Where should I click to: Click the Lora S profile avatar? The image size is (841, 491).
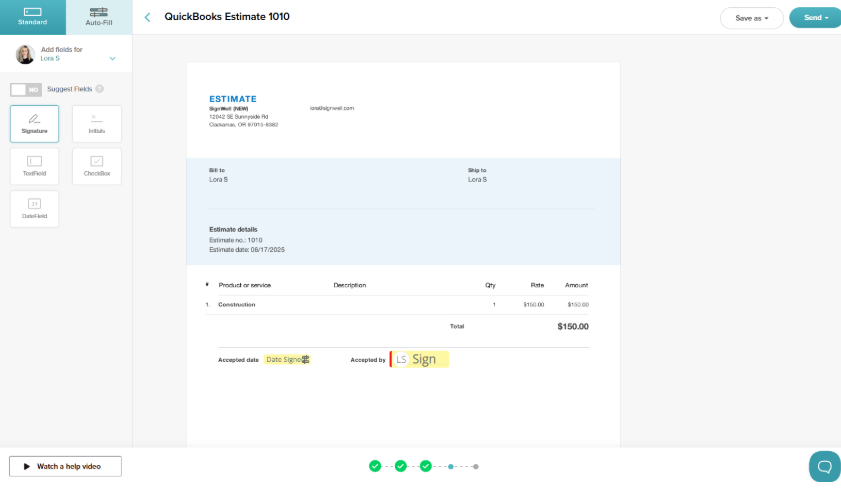[25, 54]
